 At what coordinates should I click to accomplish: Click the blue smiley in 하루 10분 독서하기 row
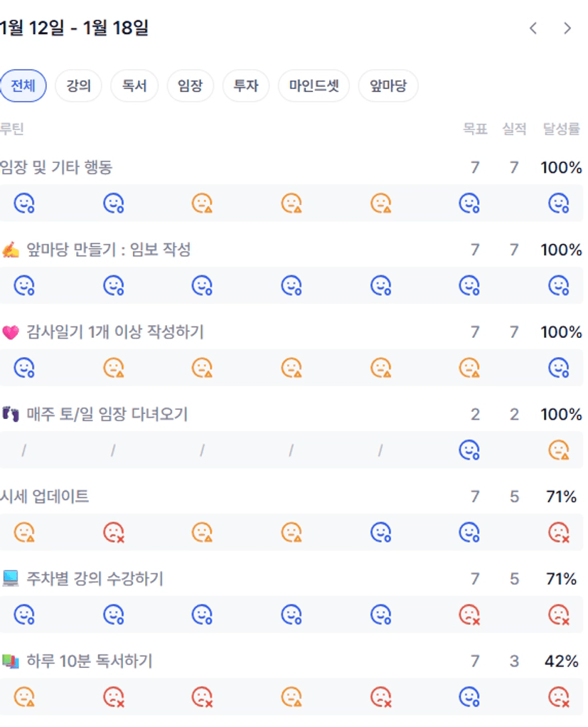469,696
